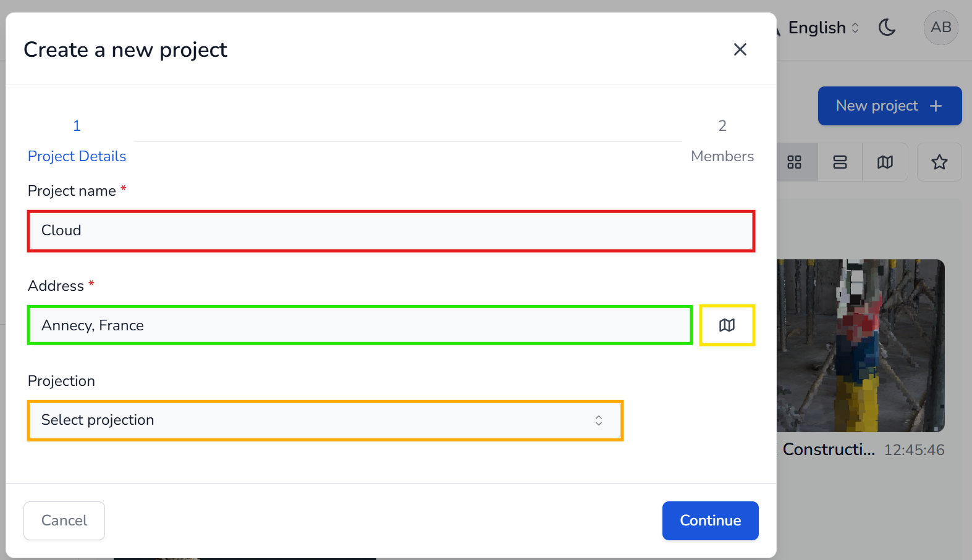Toggle dark mode moon icon
This screenshot has width=972, height=560.
pos(887,28)
